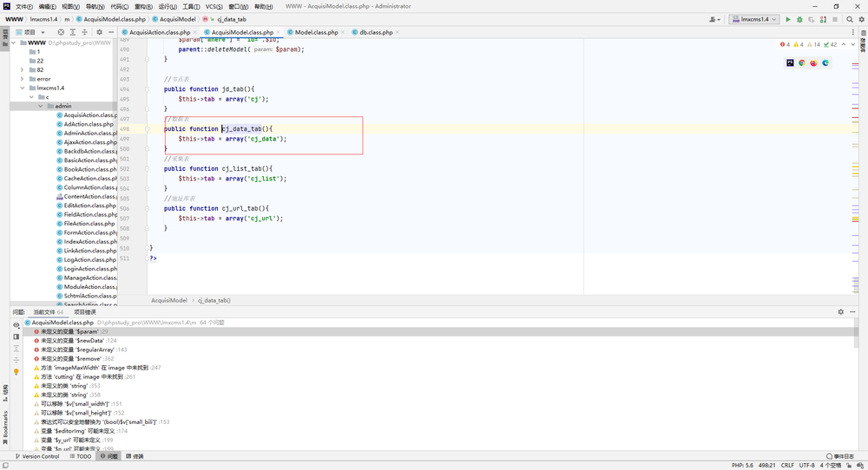This screenshot has height=470, width=868.
Task: Toggle the eye view options in Problems panel
Action: point(16,325)
